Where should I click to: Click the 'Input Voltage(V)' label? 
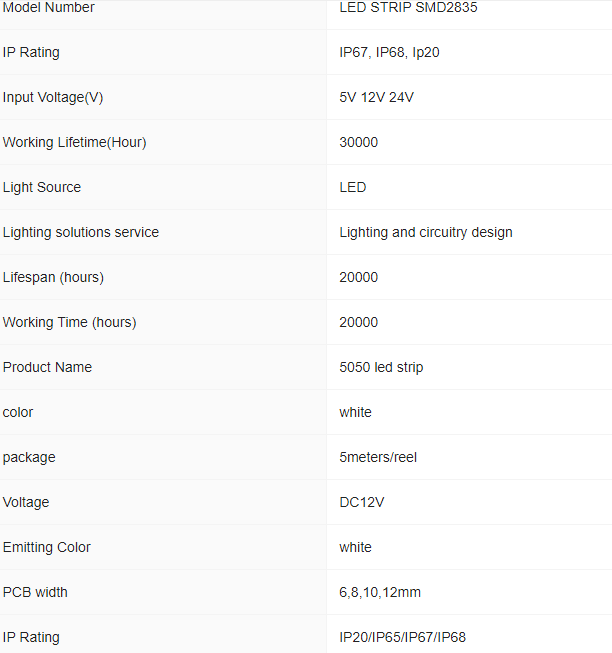(x=53, y=97)
